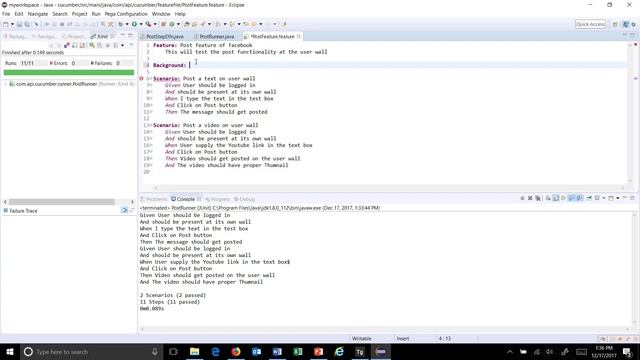Screen dimensions: 640x360
Task: Click JUnit panel horizontal scrollbar
Action: (62, 202)
